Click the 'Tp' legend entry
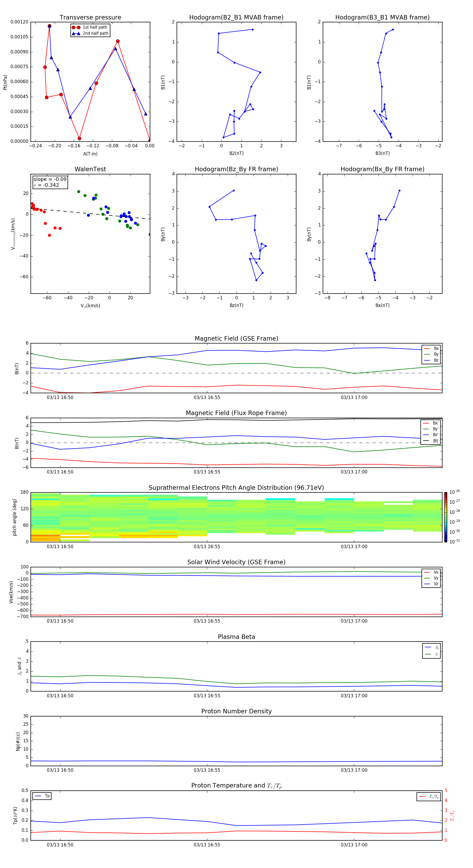The image size is (473, 868). (42, 796)
